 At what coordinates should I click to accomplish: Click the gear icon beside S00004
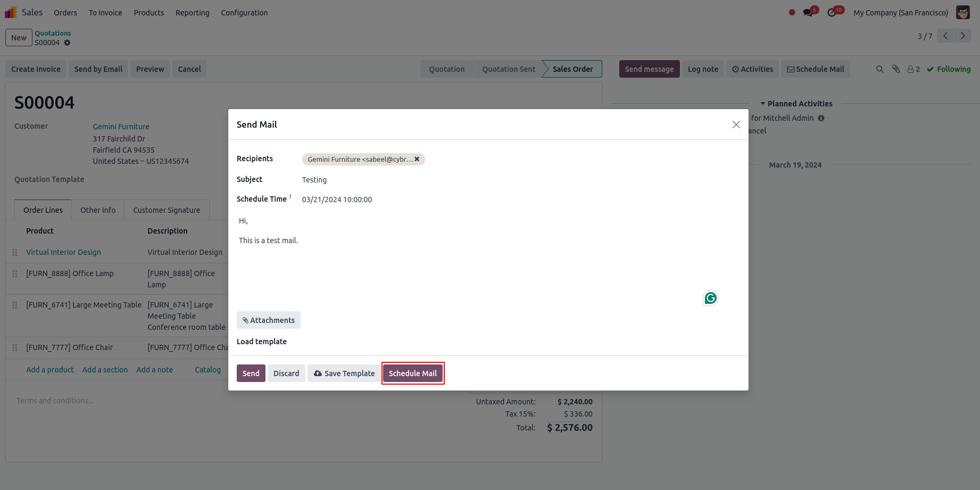coord(67,43)
